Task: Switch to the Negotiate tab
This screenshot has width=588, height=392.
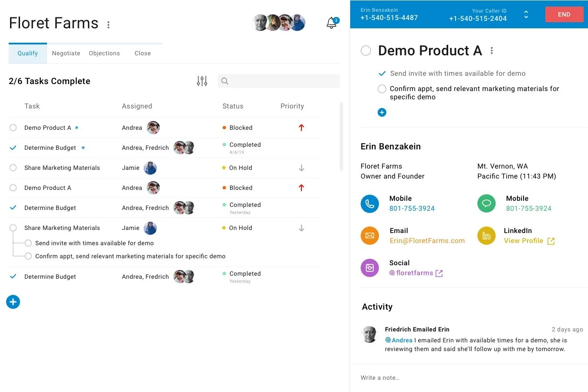Action: 66,53
